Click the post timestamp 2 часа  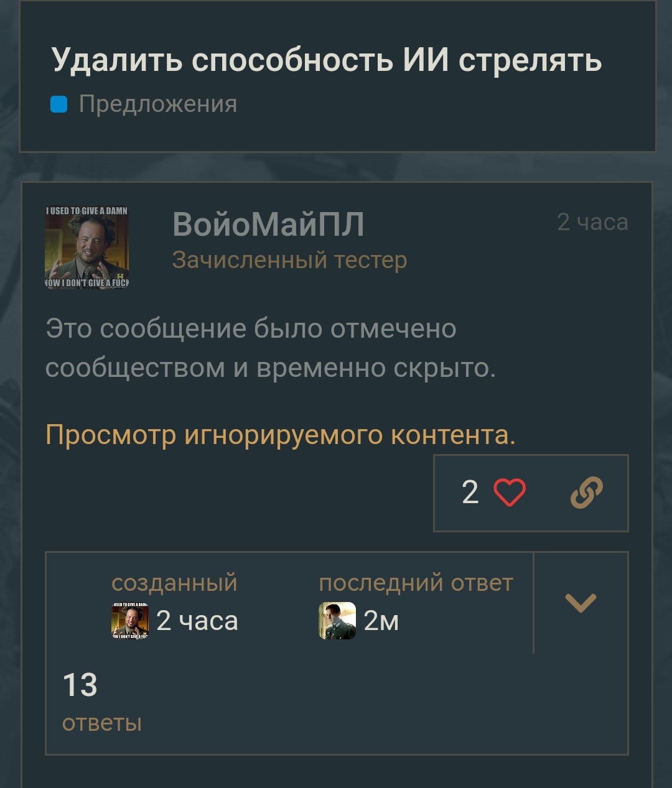click(x=592, y=222)
